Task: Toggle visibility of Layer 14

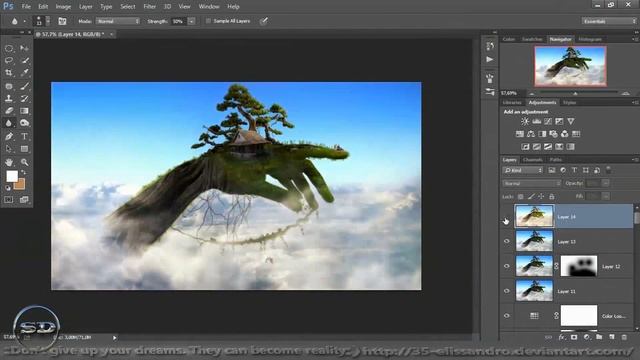Action: coord(507,217)
